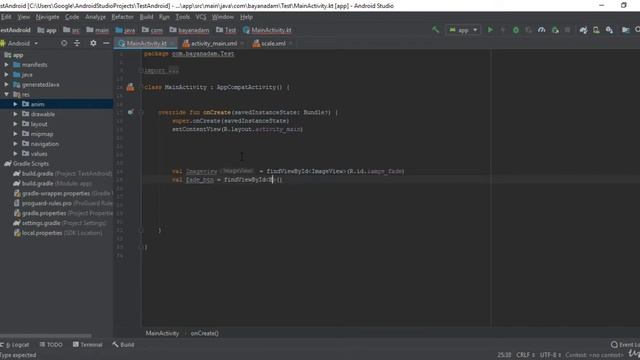Open the Navigate menu
This screenshot has height=360, width=640.
pos(47,17)
